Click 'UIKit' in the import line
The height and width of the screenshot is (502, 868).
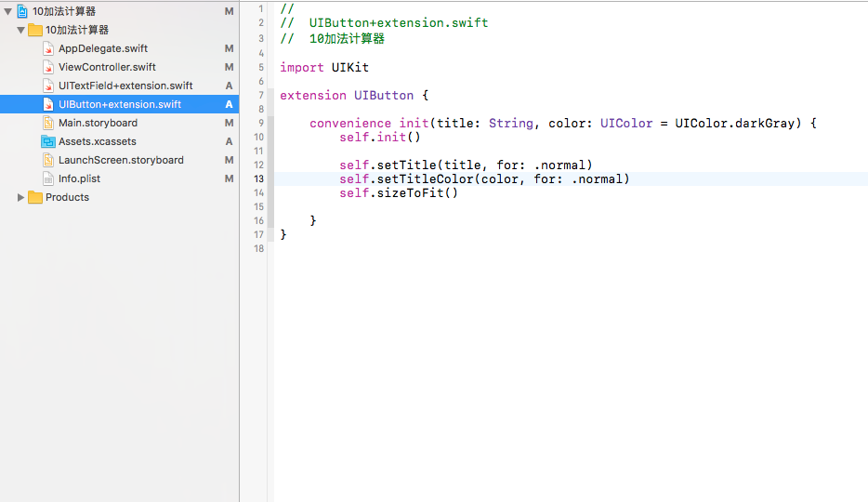349,68
